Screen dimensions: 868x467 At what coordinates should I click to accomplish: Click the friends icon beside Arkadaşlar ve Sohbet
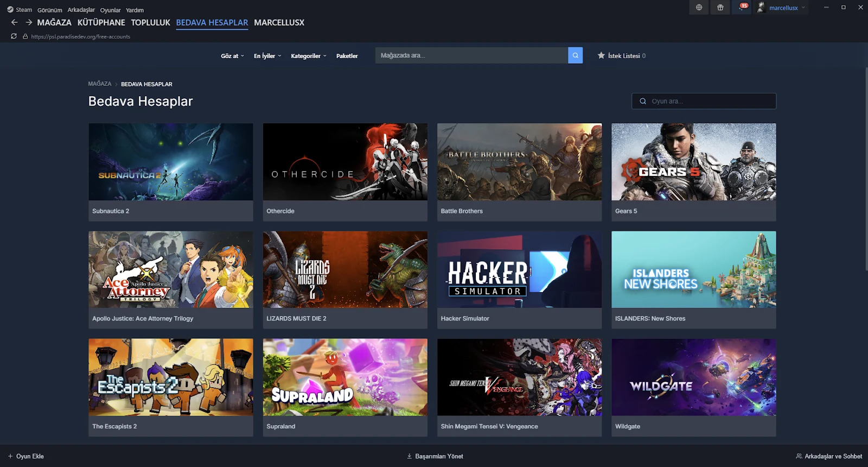(799, 456)
